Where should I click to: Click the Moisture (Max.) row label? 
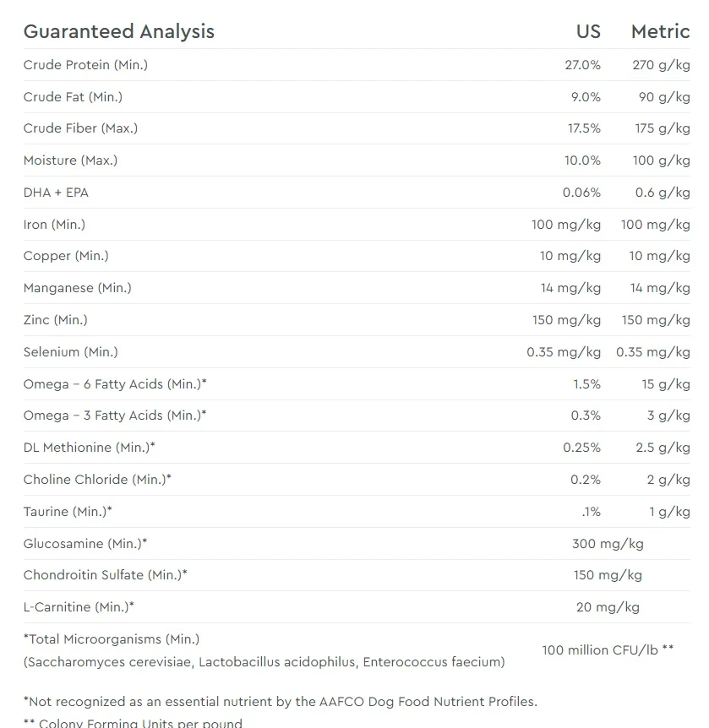(71, 160)
